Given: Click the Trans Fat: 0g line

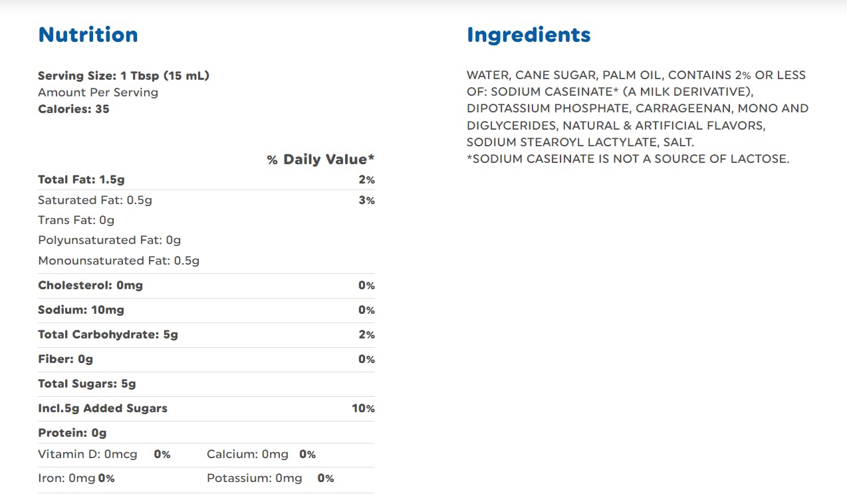Looking at the screenshot, I should (x=76, y=220).
